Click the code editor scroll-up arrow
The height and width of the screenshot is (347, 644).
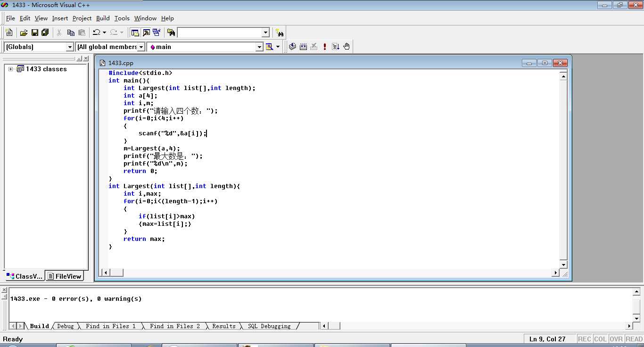(563, 76)
